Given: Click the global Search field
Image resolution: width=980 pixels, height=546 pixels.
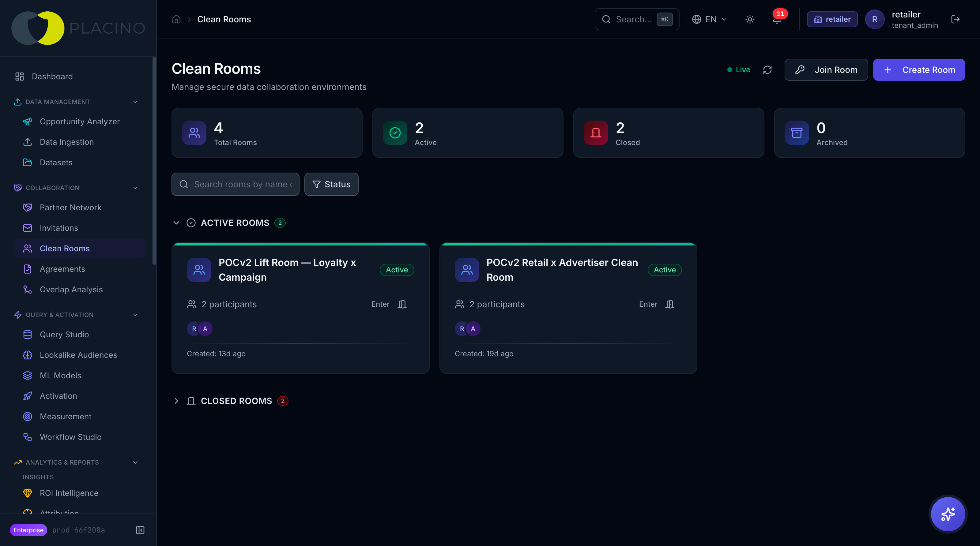Looking at the screenshot, I should coord(637,19).
